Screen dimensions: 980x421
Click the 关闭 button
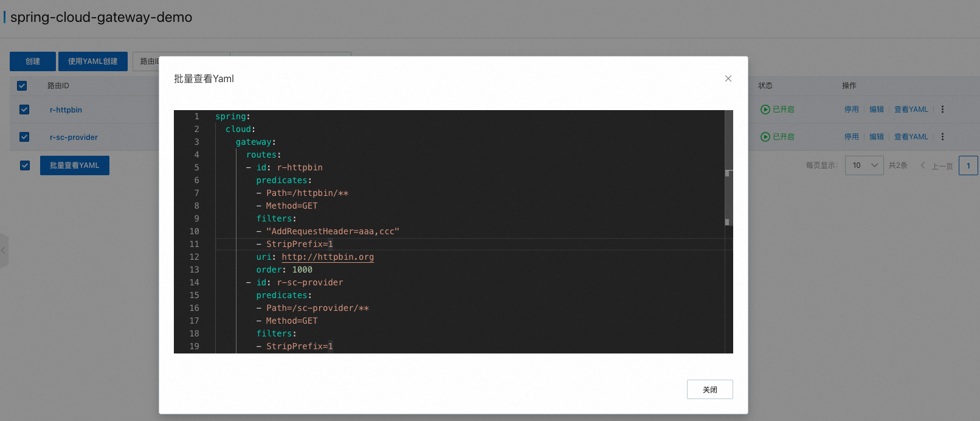(x=709, y=389)
